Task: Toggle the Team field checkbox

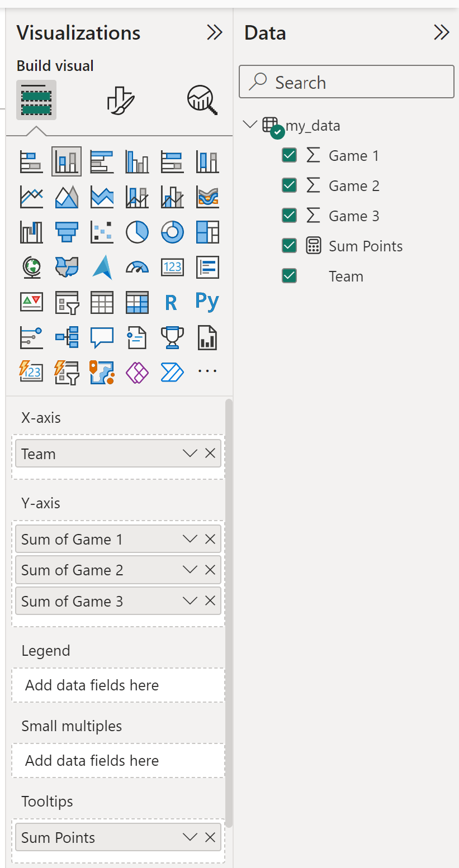Action: [289, 276]
